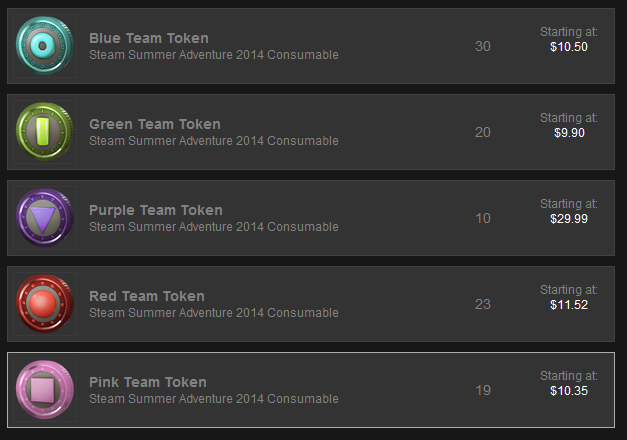The image size is (627, 440).
Task: Open the Red Team Token listing title
Action: tap(147, 296)
